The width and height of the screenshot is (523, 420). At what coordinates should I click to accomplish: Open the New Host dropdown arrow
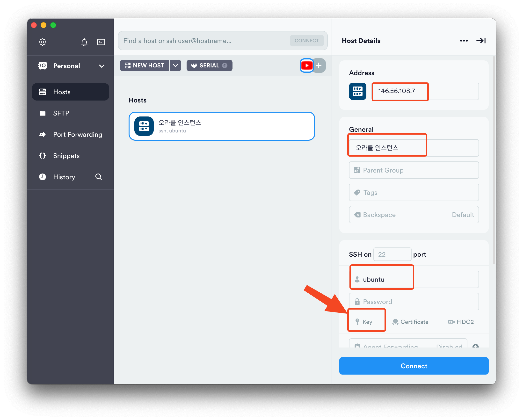click(175, 65)
